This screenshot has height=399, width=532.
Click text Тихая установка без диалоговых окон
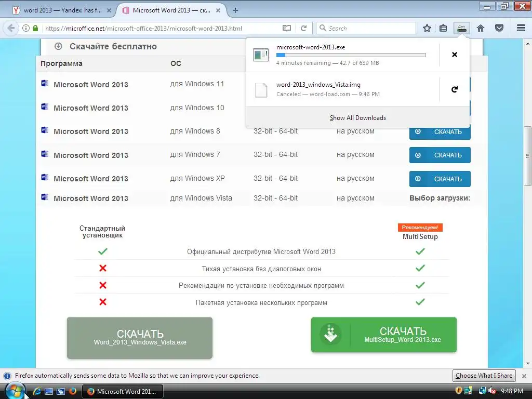tap(261, 269)
